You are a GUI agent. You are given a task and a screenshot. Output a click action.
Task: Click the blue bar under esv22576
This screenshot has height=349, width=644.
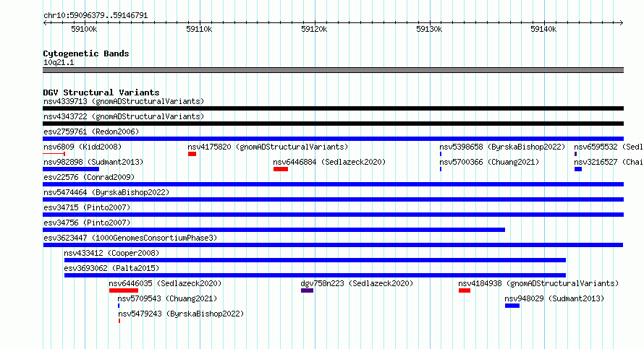point(333,184)
